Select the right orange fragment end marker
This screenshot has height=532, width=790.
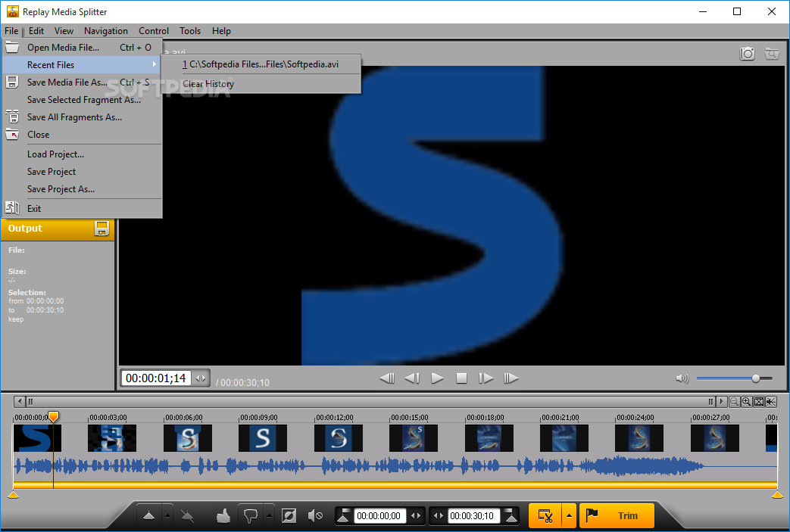[x=777, y=495]
